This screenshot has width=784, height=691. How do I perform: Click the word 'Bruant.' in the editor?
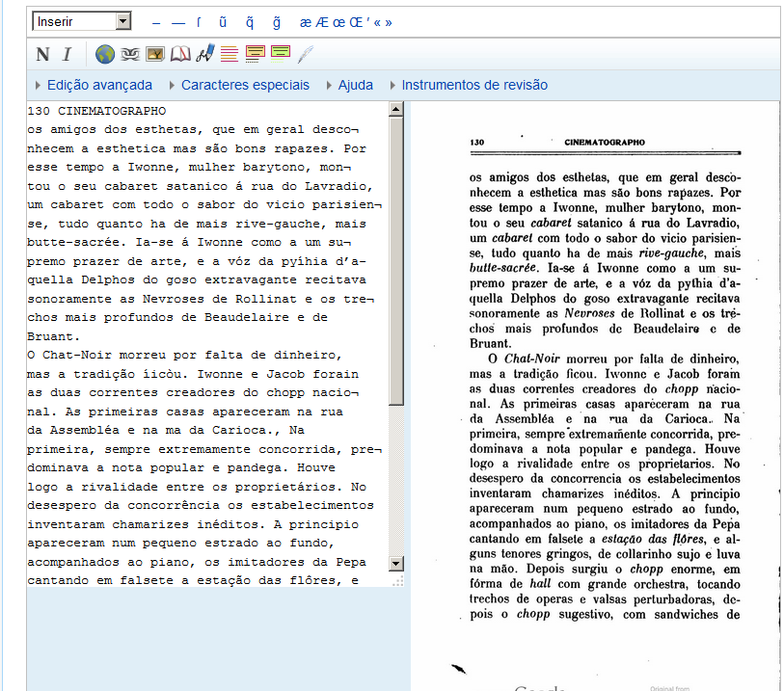click(x=53, y=336)
